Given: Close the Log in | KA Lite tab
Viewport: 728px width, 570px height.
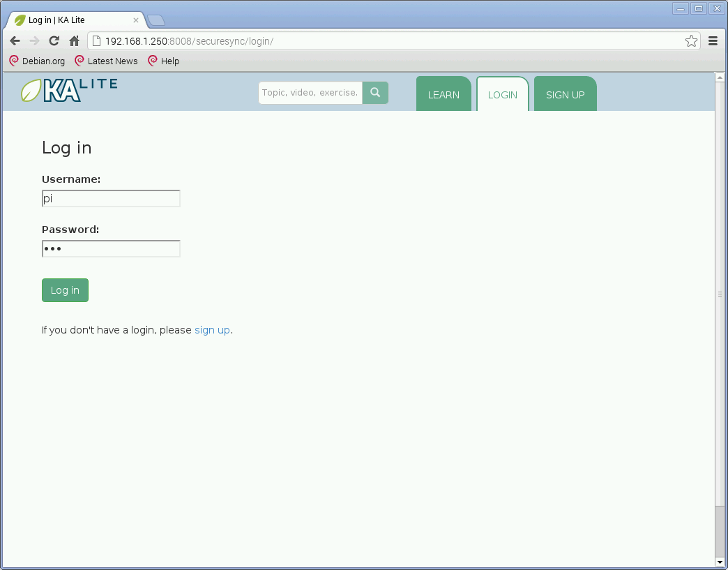Looking at the screenshot, I should (136, 20).
